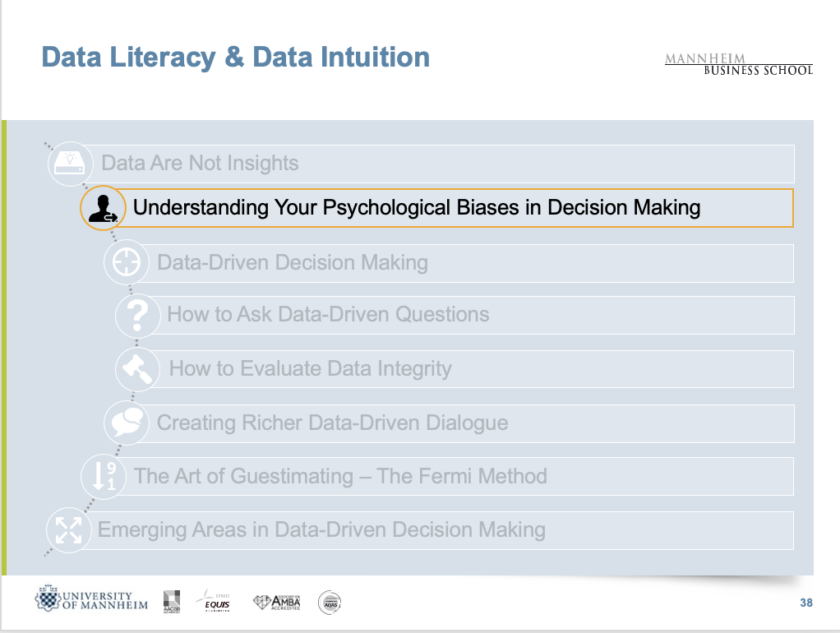Open Emerging Areas in Data-Driven Decision Making

pos(321,529)
